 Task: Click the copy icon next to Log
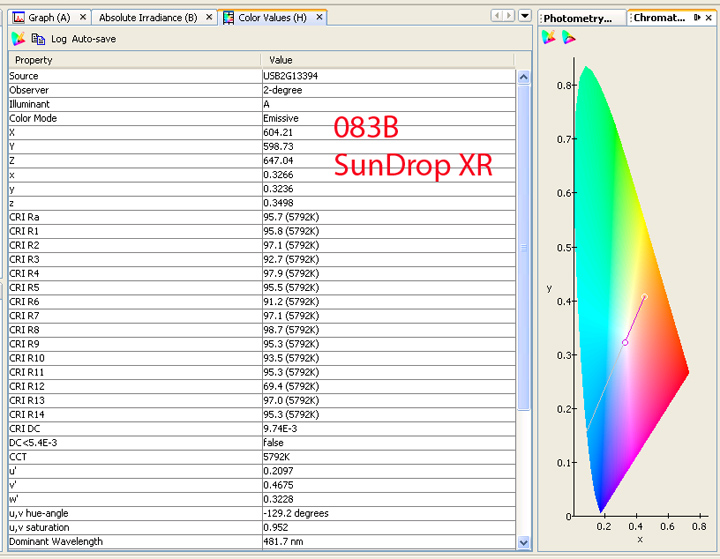pos(38,39)
